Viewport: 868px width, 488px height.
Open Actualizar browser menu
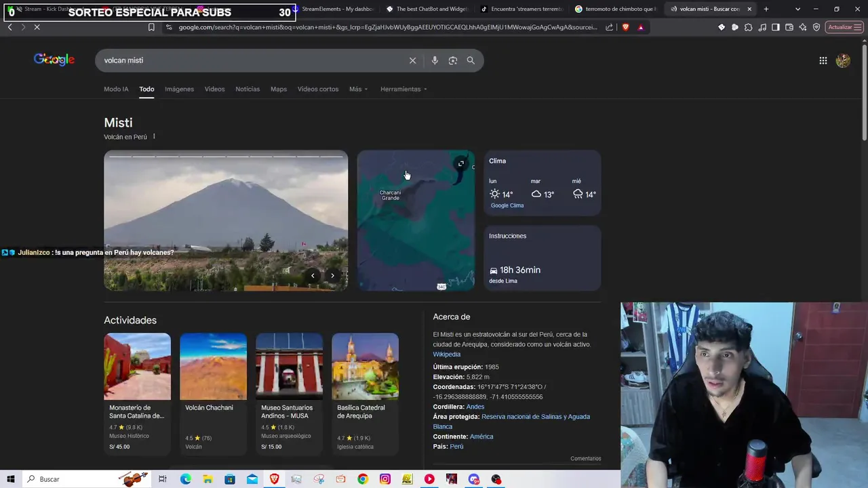tap(844, 27)
